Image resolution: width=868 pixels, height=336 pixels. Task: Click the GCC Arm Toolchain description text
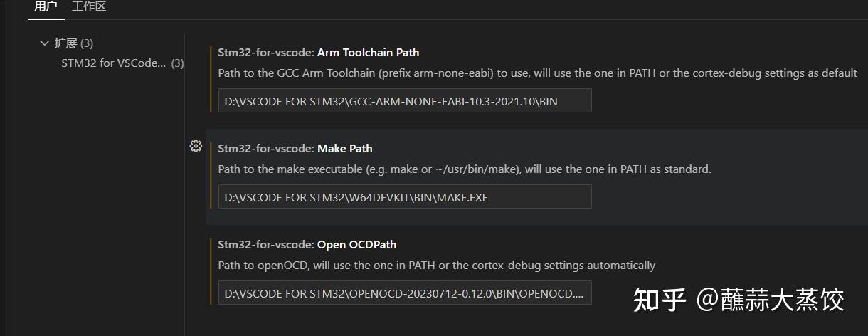537,73
